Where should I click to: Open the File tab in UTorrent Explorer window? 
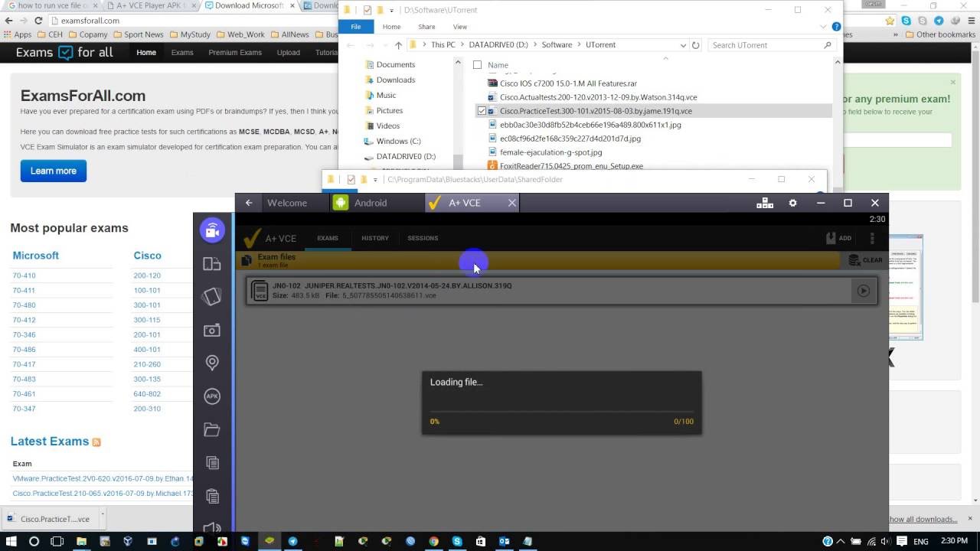[x=356, y=27]
